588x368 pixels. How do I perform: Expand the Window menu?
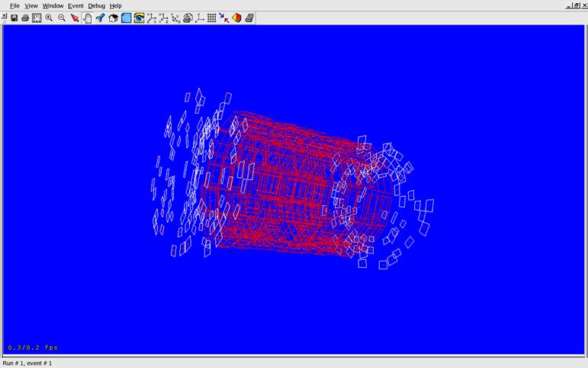[x=53, y=5]
